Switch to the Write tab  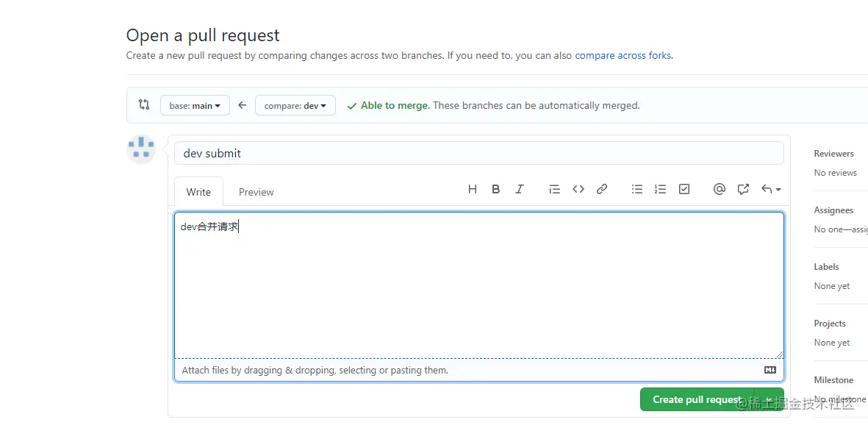(x=198, y=192)
